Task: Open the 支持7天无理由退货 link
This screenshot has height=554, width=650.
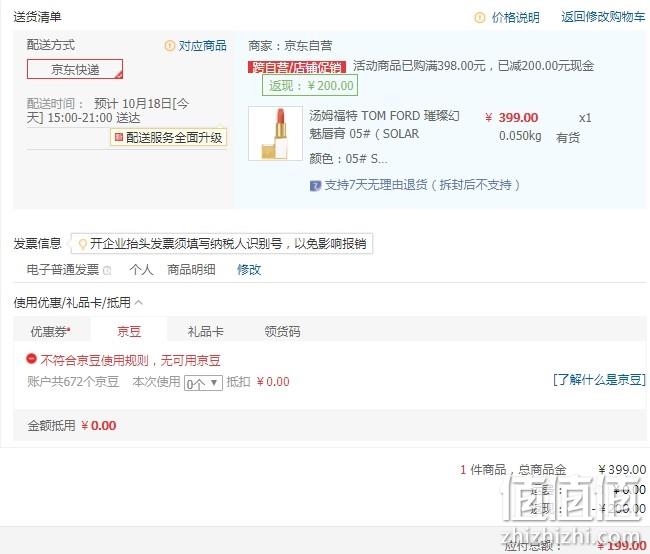Action: click(422, 185)
